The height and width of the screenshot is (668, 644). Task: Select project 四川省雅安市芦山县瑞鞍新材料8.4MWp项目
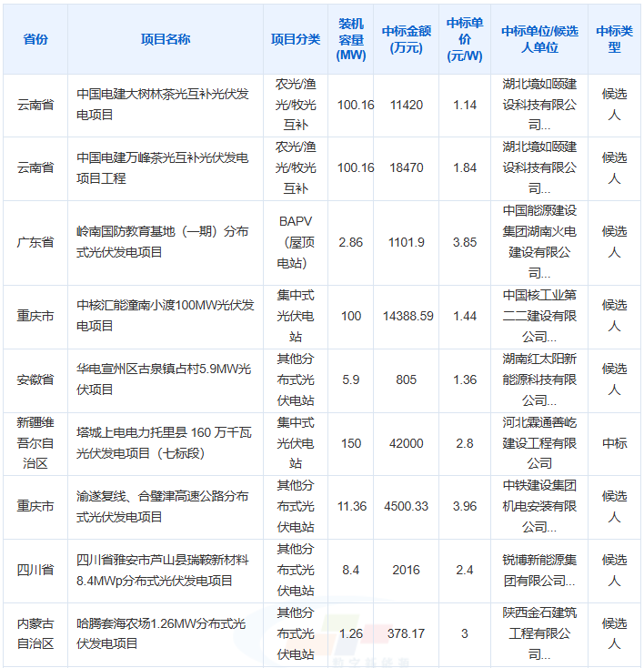tap(163, 570)
